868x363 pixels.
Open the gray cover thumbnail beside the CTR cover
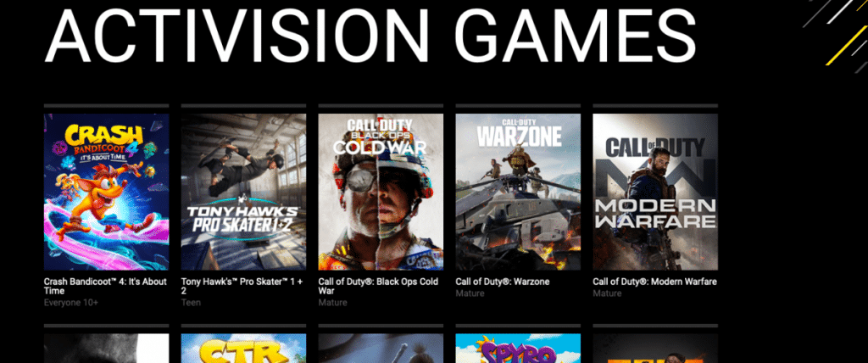pos(381,348)
